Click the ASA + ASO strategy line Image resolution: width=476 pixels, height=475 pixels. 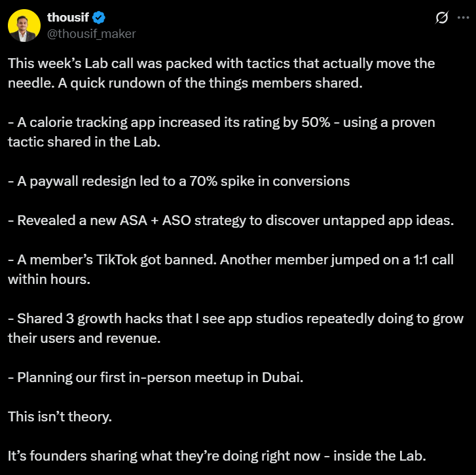pyautogui.click(x=230, y=220)
